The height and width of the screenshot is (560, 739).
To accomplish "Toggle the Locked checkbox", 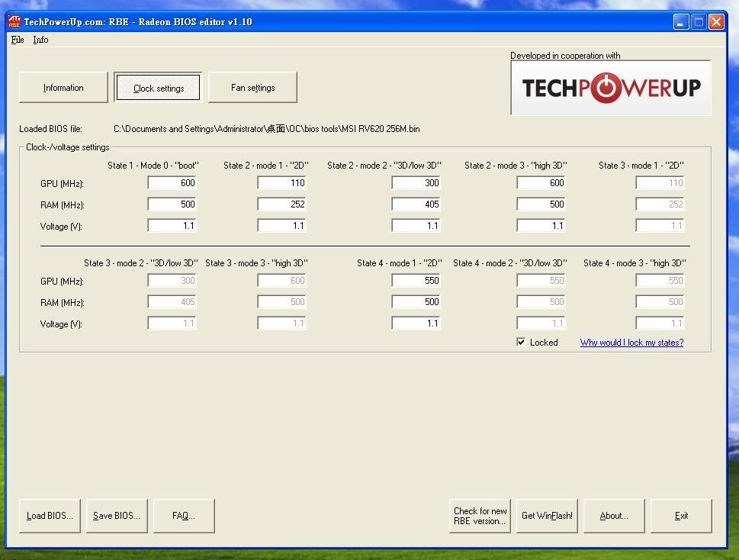I will (x=521, y=342).
